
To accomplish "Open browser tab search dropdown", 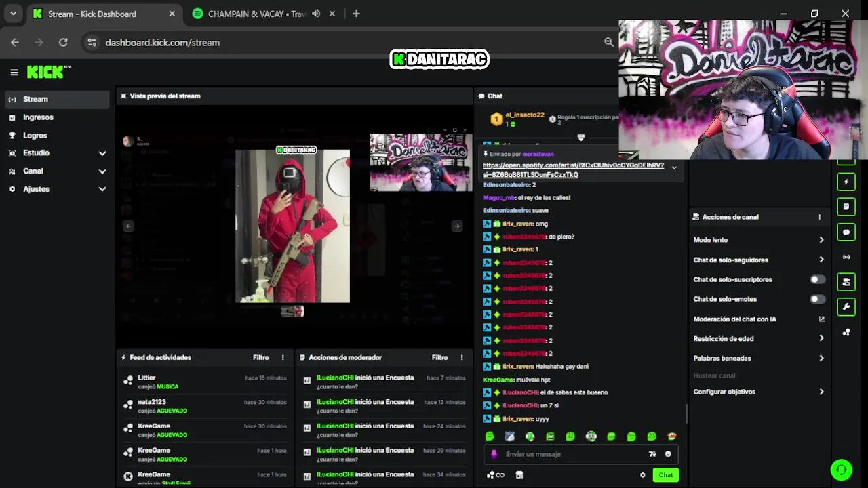I will [13, 14].
